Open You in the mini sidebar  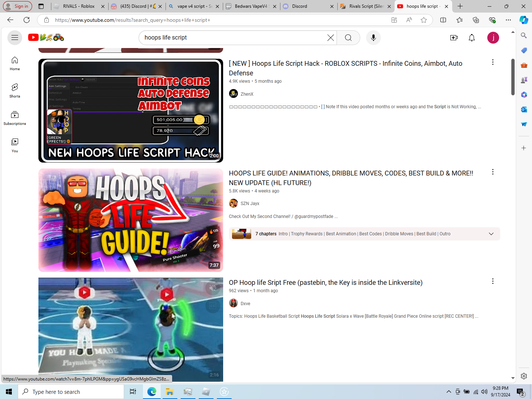[x=15, y=146]
